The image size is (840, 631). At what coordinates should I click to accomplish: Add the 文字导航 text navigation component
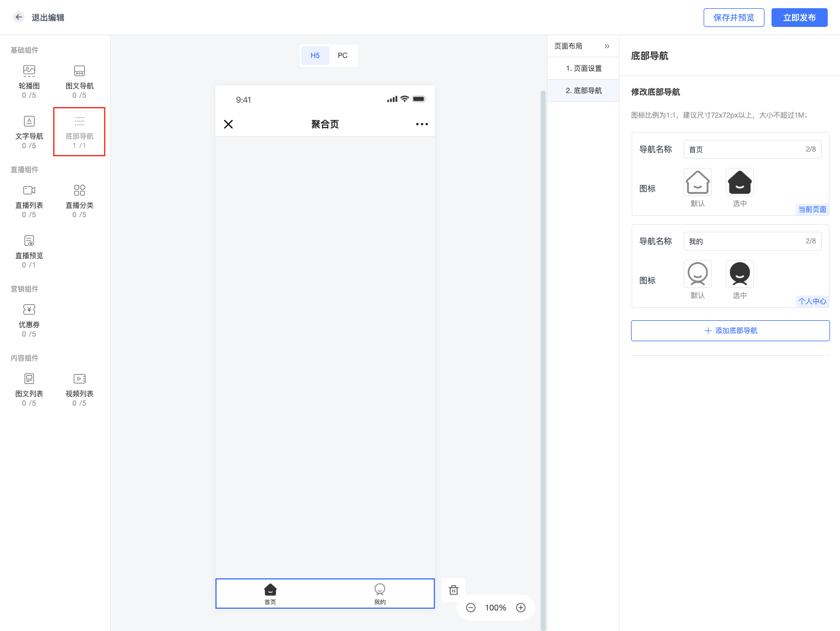pos(29,132)
